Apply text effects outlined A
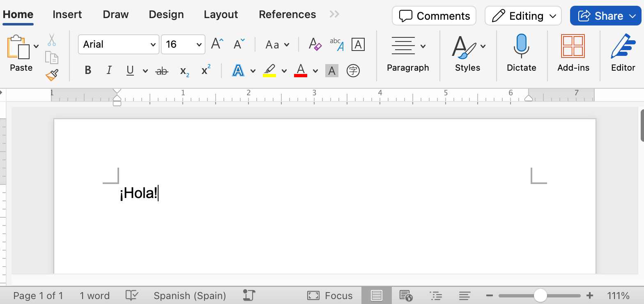 (238, 70)
